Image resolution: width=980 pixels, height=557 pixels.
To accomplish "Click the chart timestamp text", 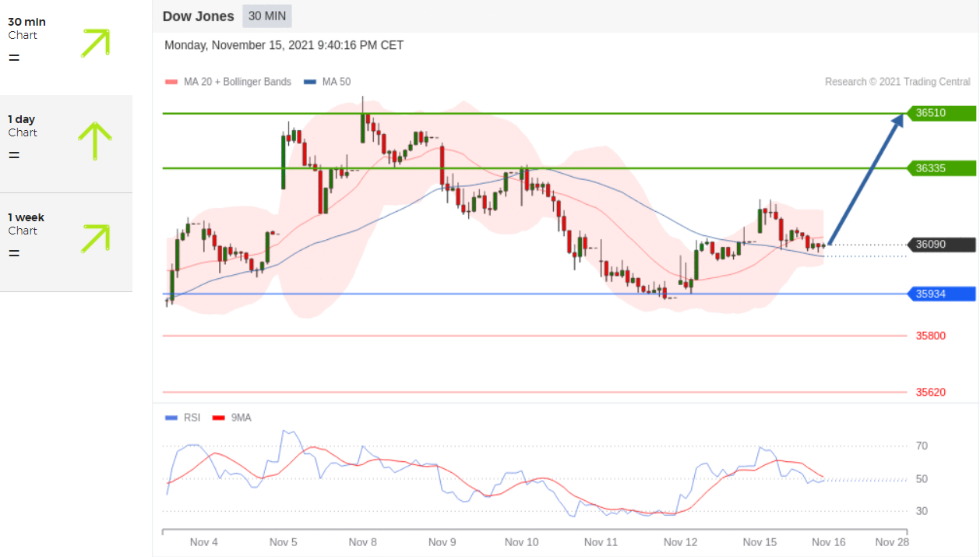I will (x=284, y=45).
